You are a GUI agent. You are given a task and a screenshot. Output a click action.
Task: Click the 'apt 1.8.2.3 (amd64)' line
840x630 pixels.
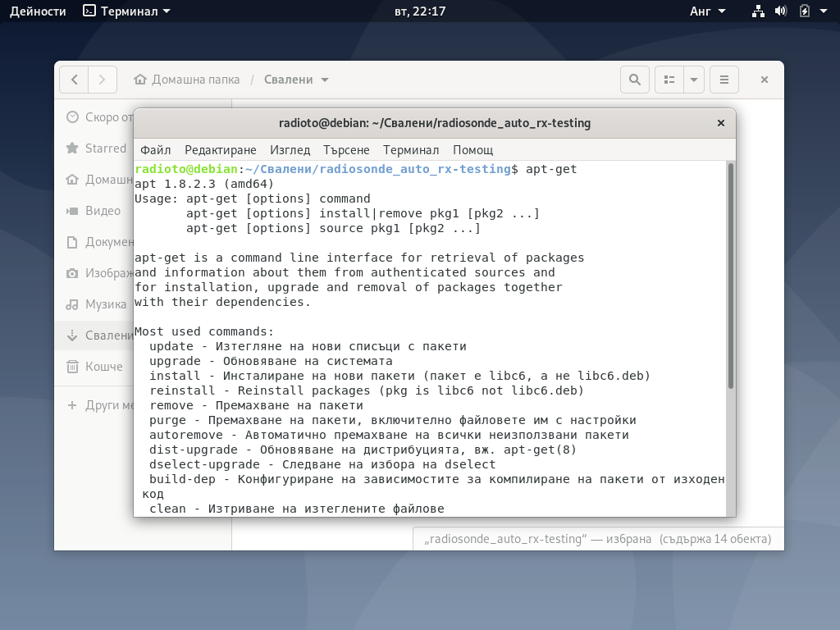point(204,184)
